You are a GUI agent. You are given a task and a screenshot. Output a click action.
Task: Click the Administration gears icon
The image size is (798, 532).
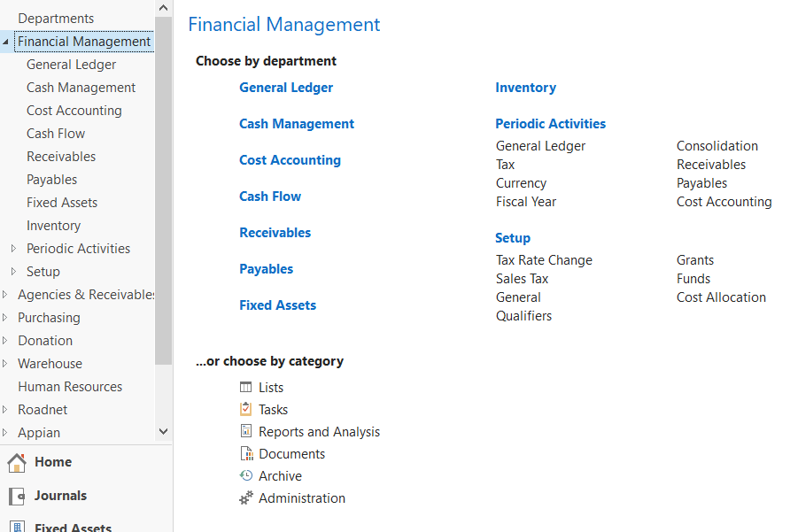246,498
